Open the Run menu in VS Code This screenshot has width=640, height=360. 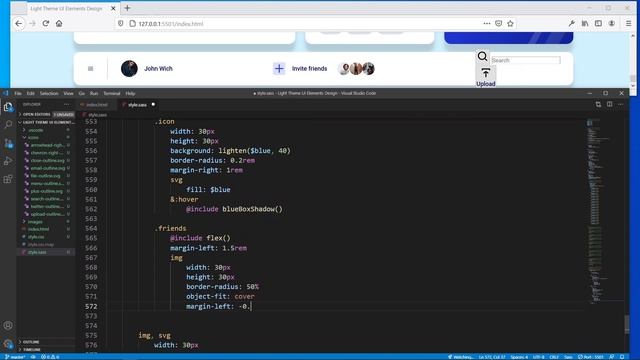(94, 93)
